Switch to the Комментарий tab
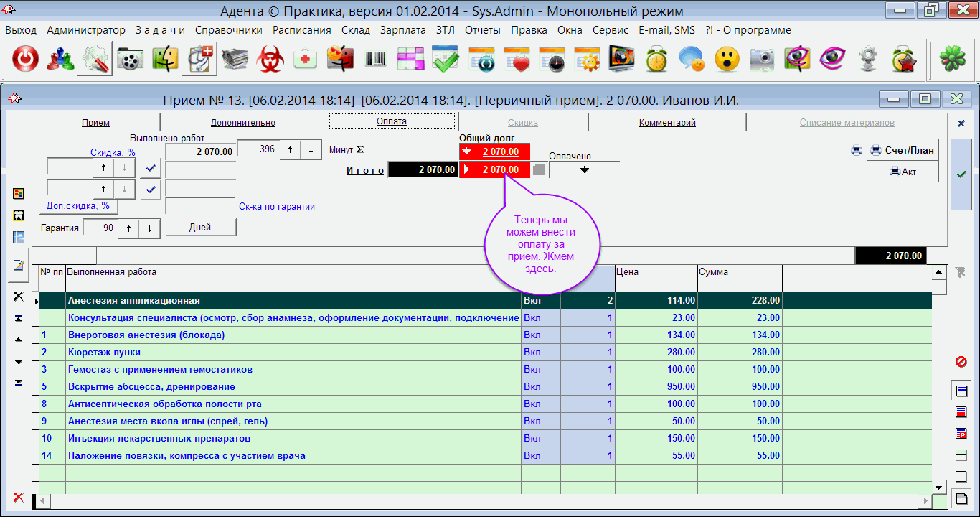This screenshot has height=517, width=980. 666,123
